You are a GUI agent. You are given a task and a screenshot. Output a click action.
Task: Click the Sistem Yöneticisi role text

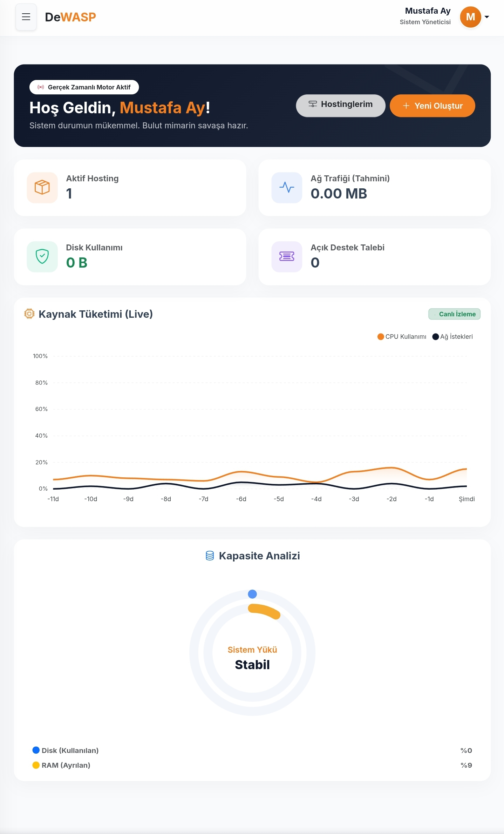coord(425,22)
